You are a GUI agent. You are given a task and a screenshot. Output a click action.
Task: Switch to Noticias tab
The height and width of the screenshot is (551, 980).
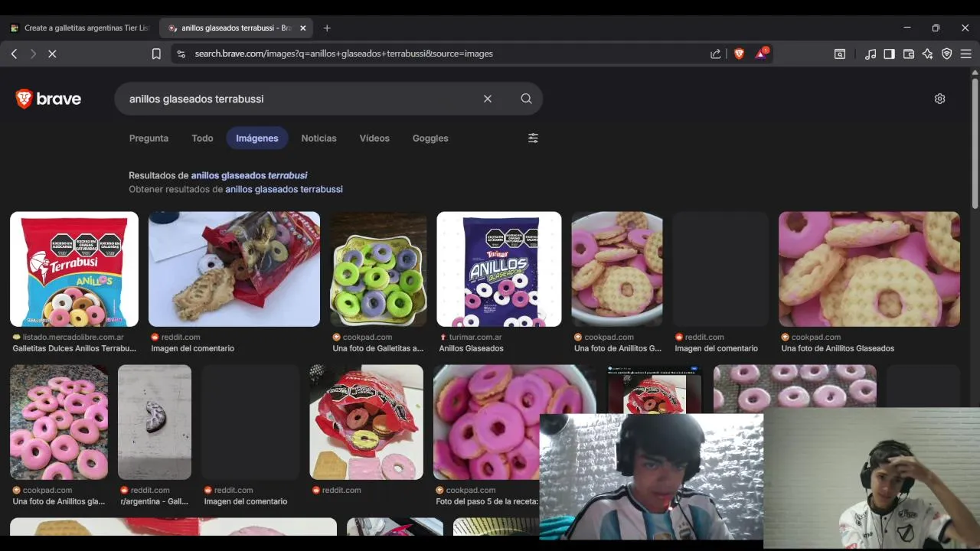coord(318,139)
